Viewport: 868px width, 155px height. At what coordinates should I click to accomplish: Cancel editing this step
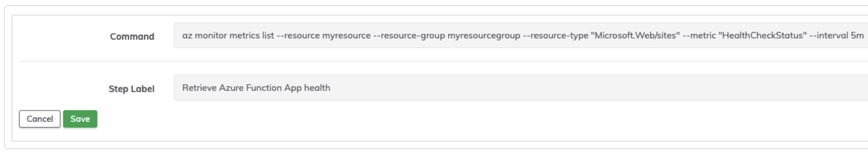coord(39,119)
